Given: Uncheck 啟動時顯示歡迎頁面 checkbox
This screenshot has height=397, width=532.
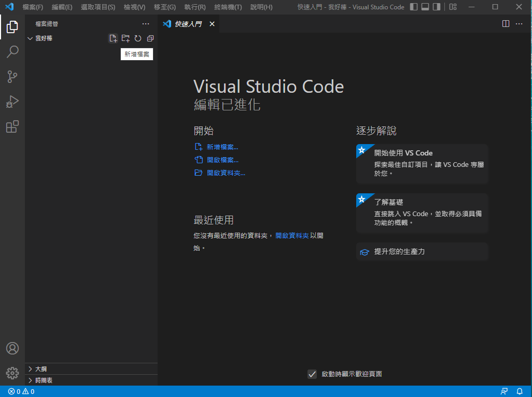Looking at the screenshot, I should click(x=312, y=374).
